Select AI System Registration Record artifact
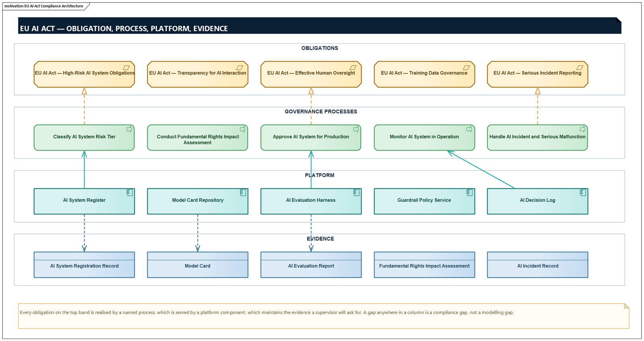This screenshot has width=644, height=341. [84, 265]
